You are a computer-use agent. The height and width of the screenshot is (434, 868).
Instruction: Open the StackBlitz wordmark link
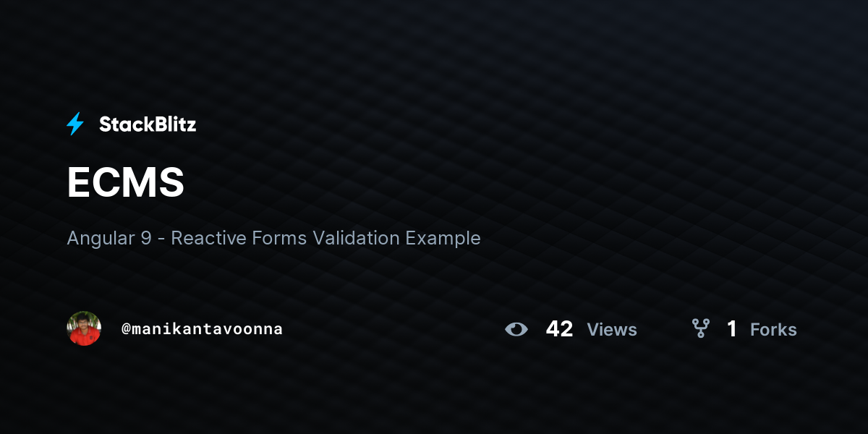pyautogui.click(x=148, y=124)
